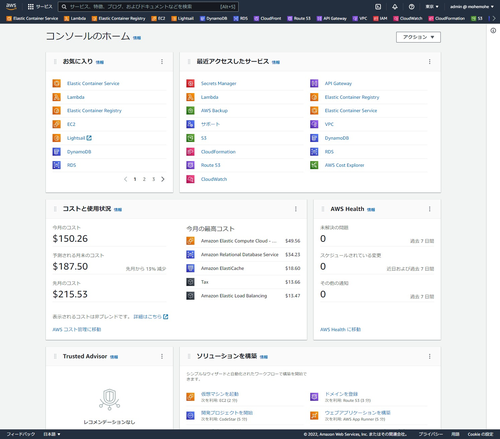Click the 情報 link beside コンソールのホーム
The image size is (500, 439).
click(x=137, y=38)
